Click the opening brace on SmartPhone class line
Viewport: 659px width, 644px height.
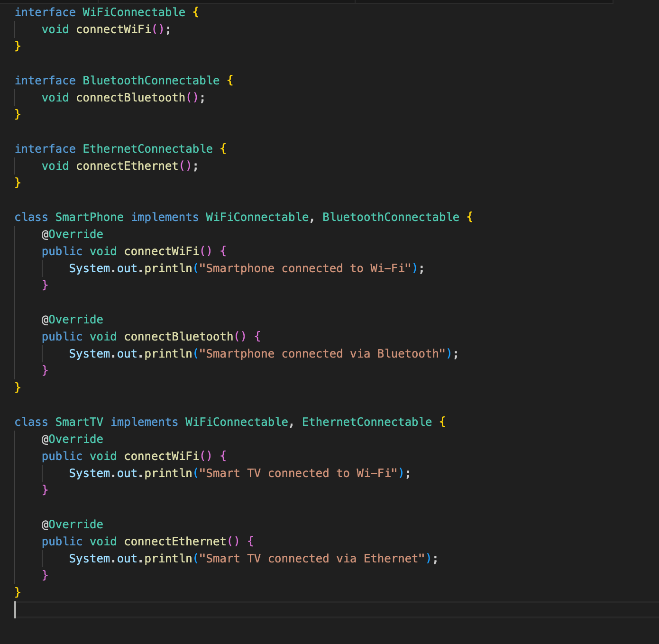click(469, 217)
